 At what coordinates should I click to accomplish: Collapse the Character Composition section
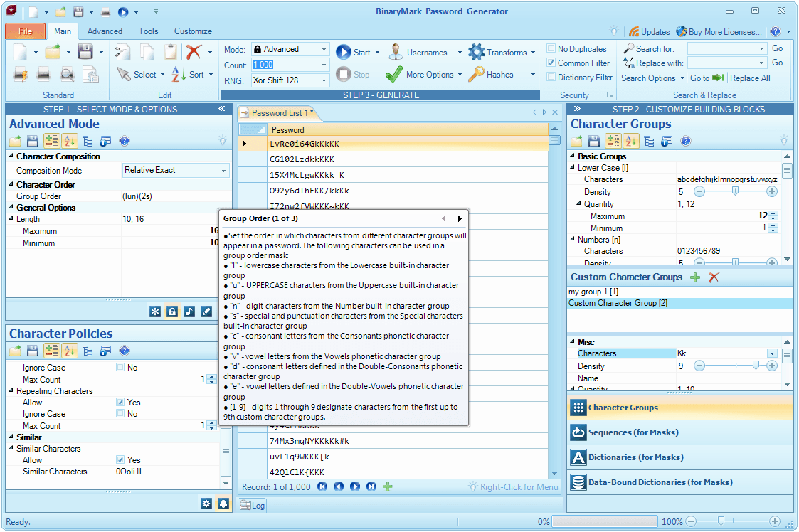pos(11,156)
